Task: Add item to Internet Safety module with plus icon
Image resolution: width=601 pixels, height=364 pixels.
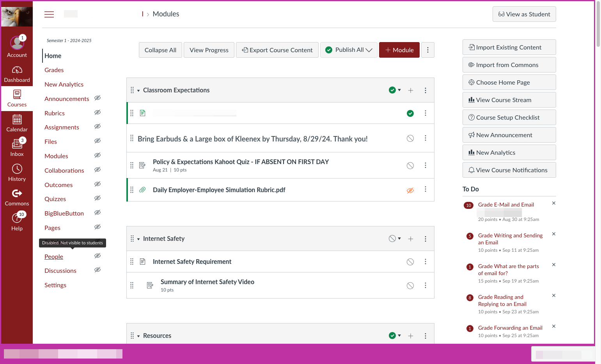Action: click(x=411, y=239)
